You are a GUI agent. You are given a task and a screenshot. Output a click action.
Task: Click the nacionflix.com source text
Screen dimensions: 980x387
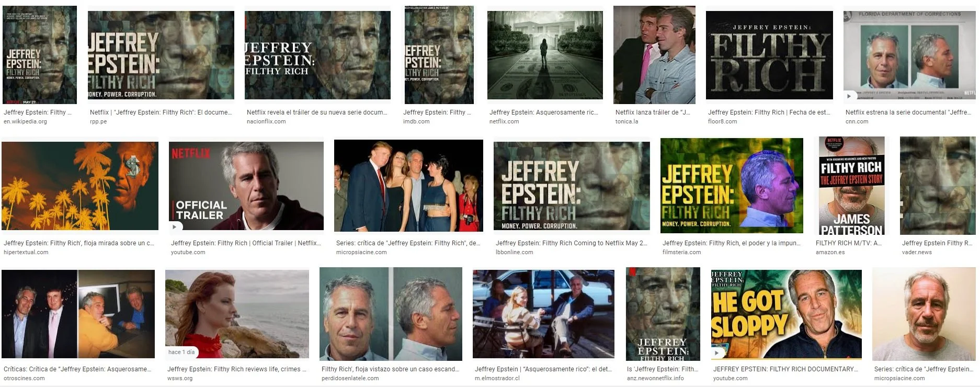point(266,121)
